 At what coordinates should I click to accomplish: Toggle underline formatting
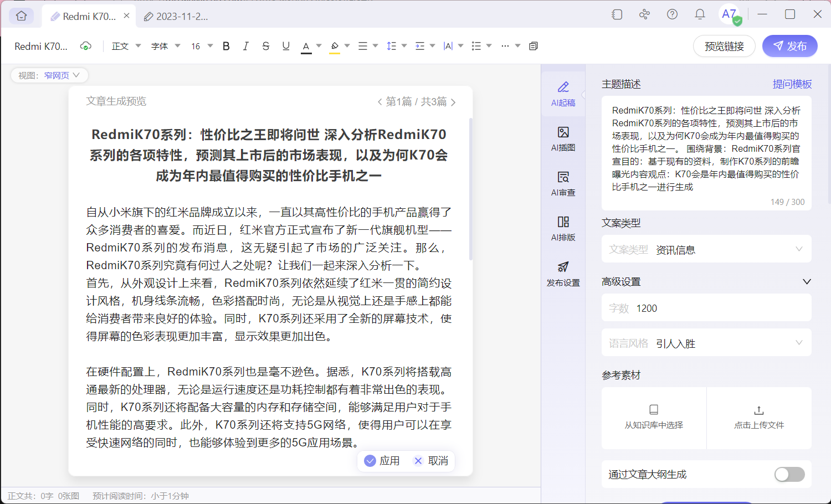(286, 46)
